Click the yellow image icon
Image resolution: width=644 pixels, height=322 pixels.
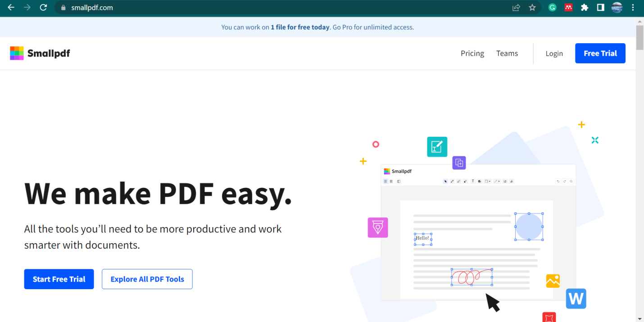(x=553, y=281)
